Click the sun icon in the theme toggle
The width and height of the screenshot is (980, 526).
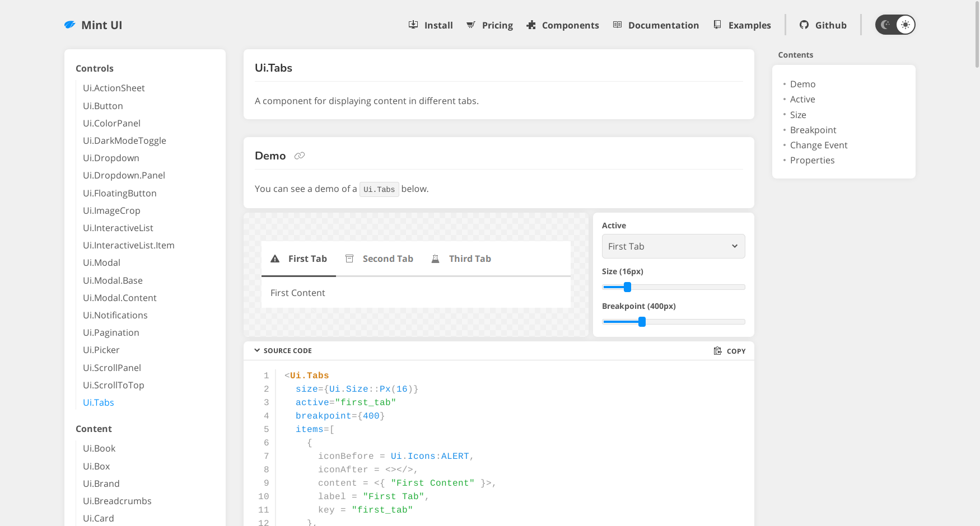click(x=905, y=24)
